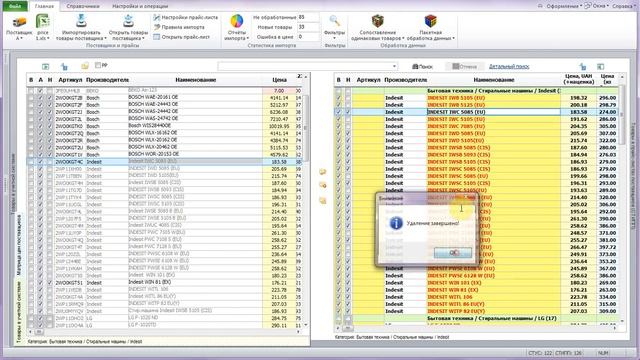This screenshot has width=640, height=360.
Task: Open the Детальный поиск link
Action: pos(509,67)
